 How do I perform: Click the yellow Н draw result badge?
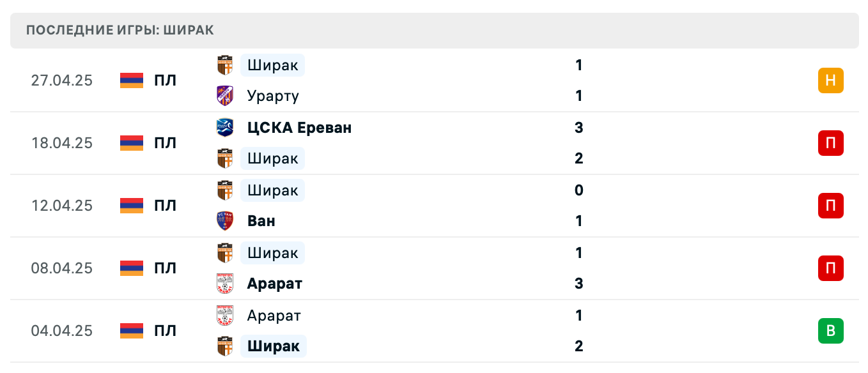[830, 80]
